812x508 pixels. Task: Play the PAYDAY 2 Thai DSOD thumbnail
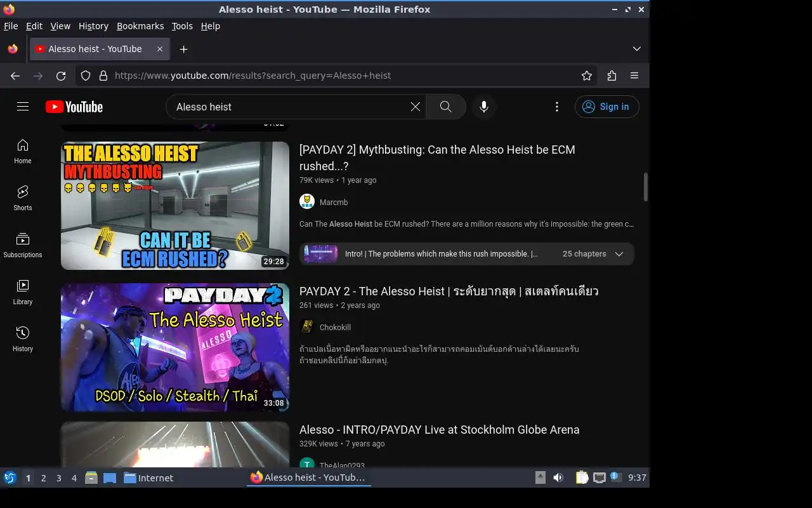(x=175, y=347)
